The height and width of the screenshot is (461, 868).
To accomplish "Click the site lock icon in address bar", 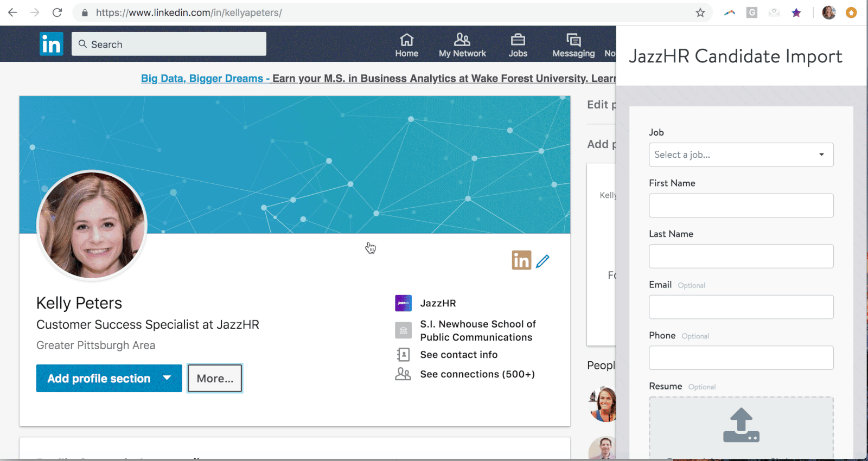I will [85, 12].
